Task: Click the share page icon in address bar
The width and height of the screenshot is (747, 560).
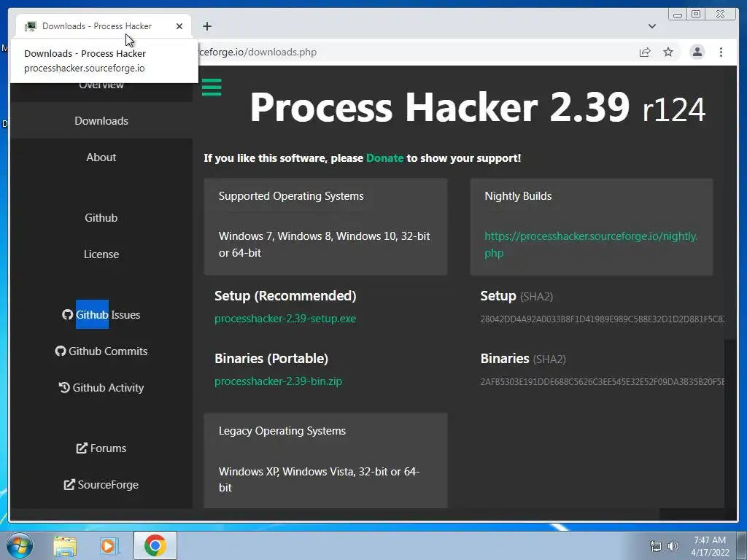Action: (645, 52)
